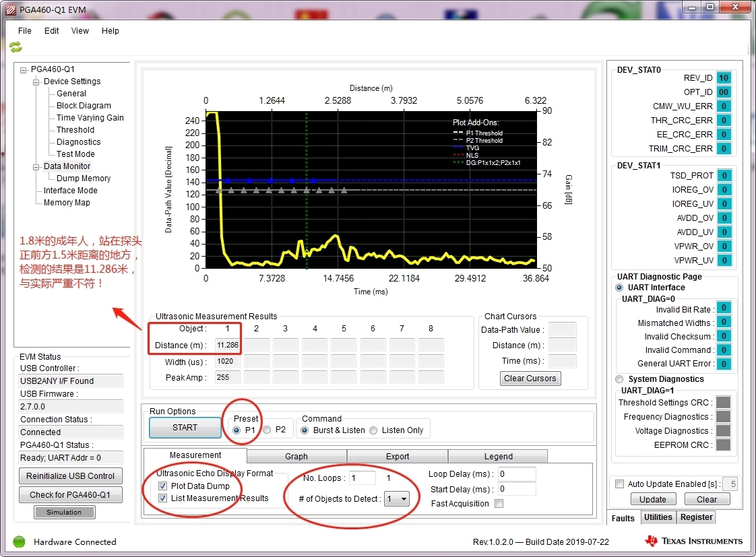Image resolution: width=756 pixels, height=557 pixels.
Task: Enable the Auto Update checkbox
Action: (x=619, y=484)
